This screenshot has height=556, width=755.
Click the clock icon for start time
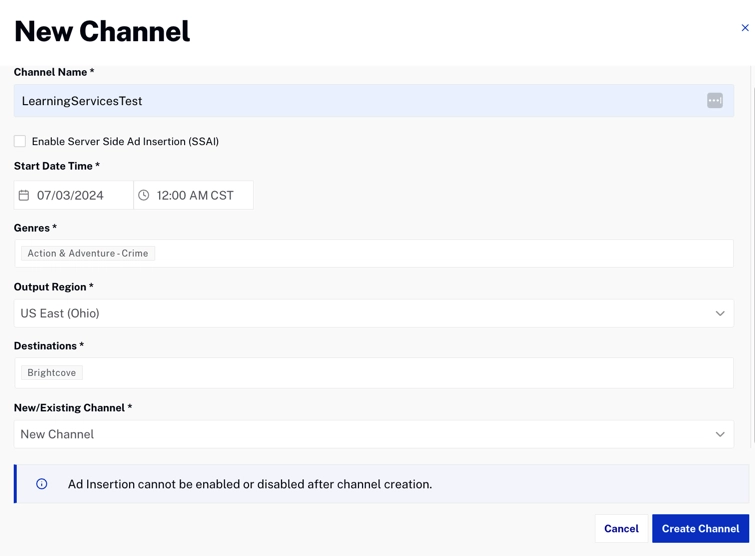coord(144,195)
